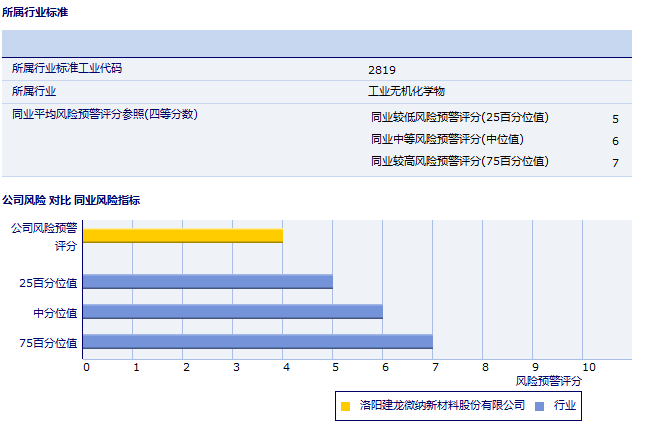Viewport: 656px width, 435px height.
Task: Click the 同业平均风险预警评分参照(四等分数) label
Action: tap(105, 114)
